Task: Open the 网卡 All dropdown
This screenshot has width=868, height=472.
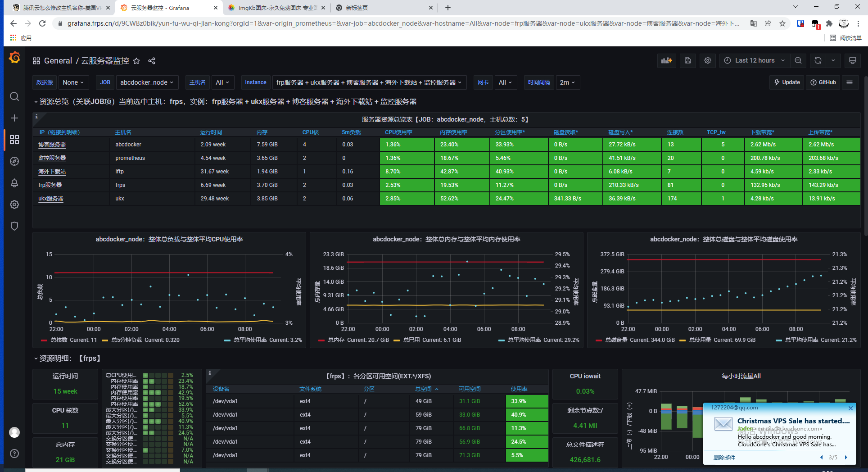Action: 506,82
